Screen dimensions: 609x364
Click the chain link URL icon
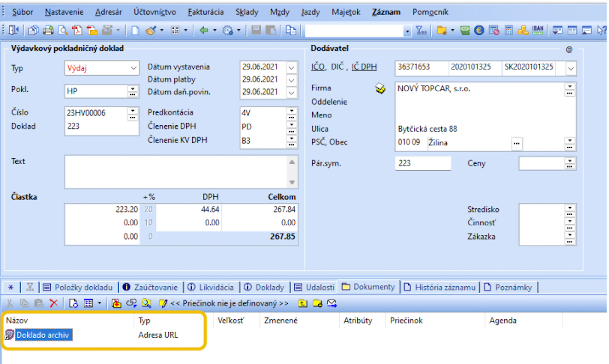pos(131,303)
